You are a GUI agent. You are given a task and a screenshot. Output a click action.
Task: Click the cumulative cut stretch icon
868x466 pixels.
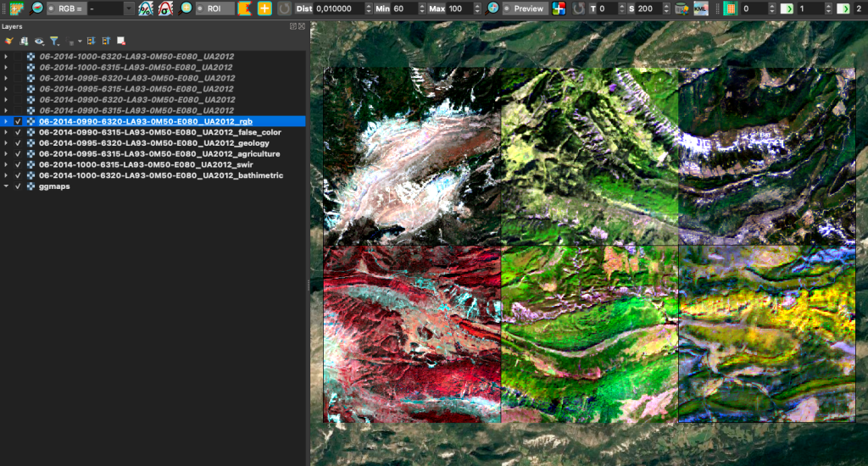point(146,8)
